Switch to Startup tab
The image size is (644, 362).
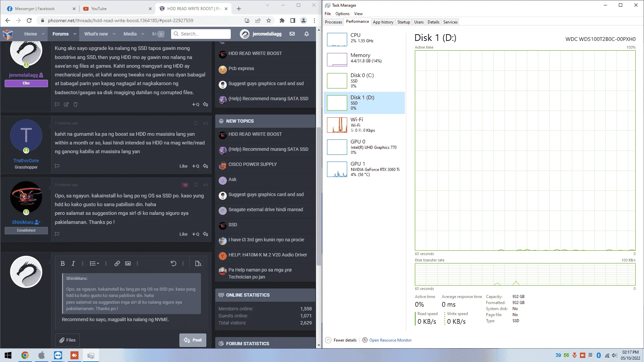(404, 22)
